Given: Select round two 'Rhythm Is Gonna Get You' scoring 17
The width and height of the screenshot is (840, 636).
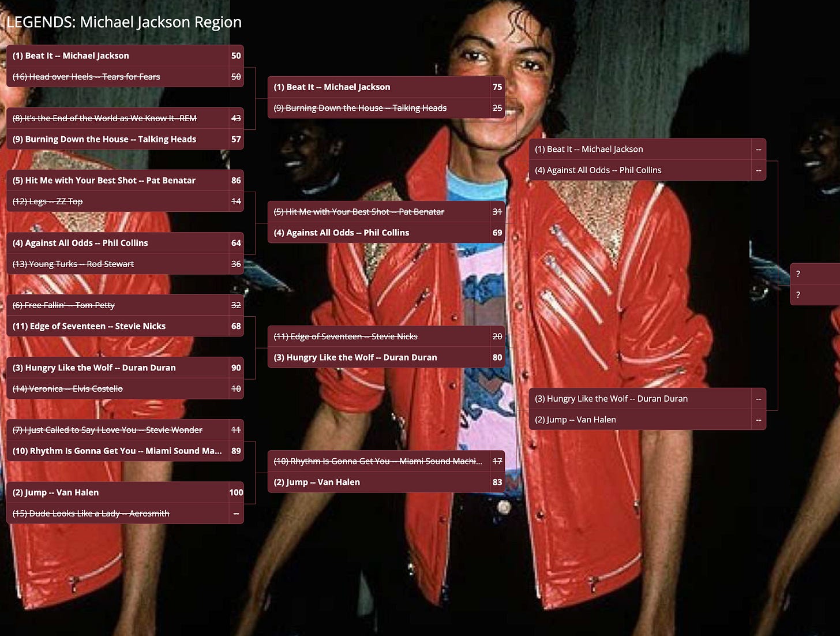Looking at the screenshot, I should [387, 461].
